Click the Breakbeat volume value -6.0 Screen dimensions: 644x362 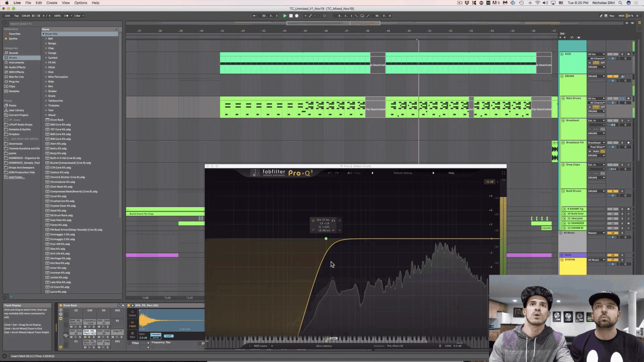[613, 125]
